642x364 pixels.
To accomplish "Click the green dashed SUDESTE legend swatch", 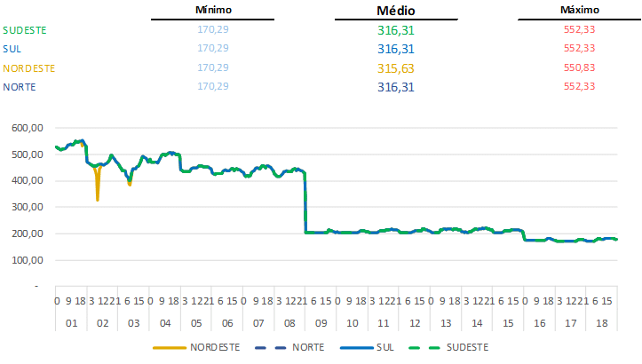I will coord(424,346).
